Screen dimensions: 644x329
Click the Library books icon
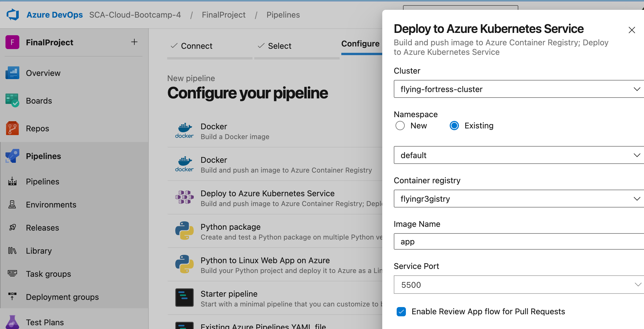pyautogui.click(x=12, y=251)
